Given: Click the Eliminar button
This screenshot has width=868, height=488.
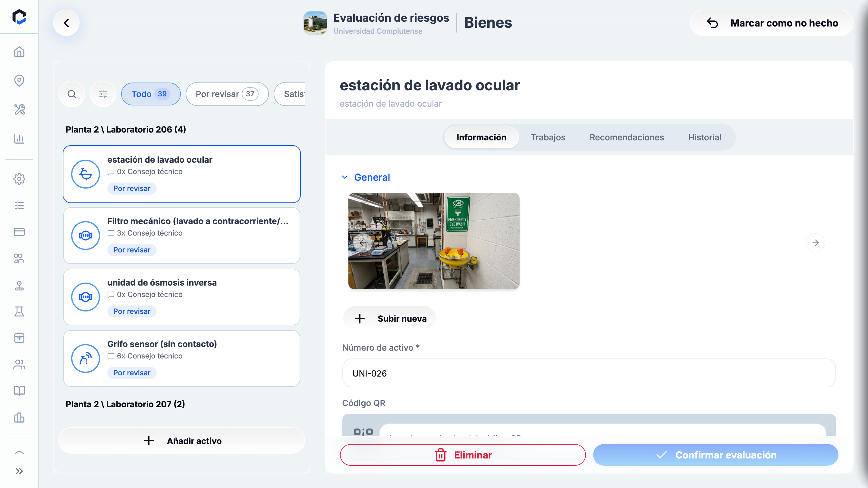Looking at the screenshot, I should click(x=463, y=455).
